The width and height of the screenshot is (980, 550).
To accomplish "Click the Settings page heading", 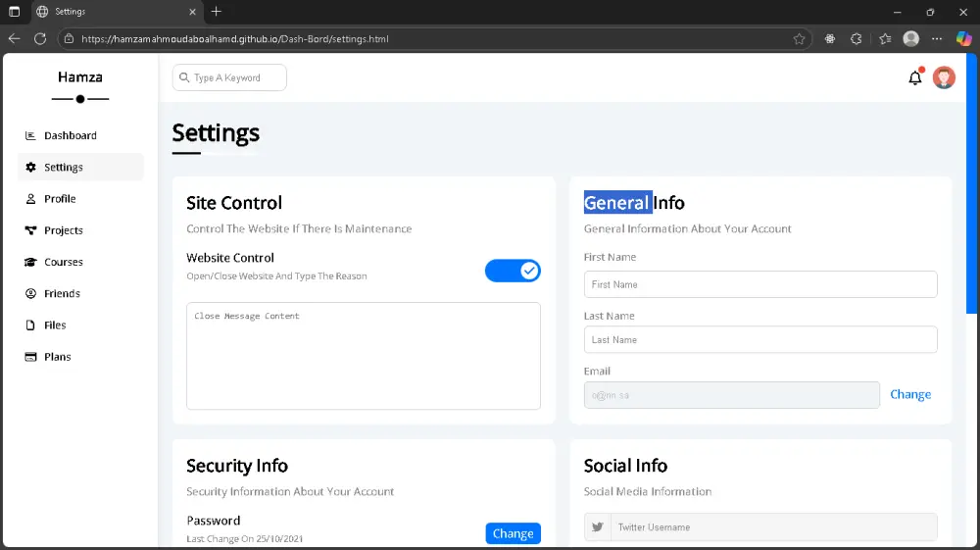I will coord(216,133).
